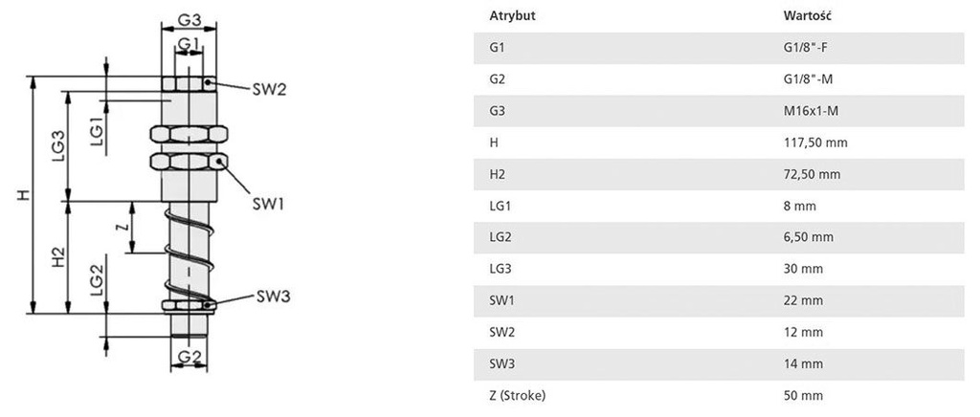Select the G1/8"-M value cell
The image size is (980, 417).
[807, 79]
